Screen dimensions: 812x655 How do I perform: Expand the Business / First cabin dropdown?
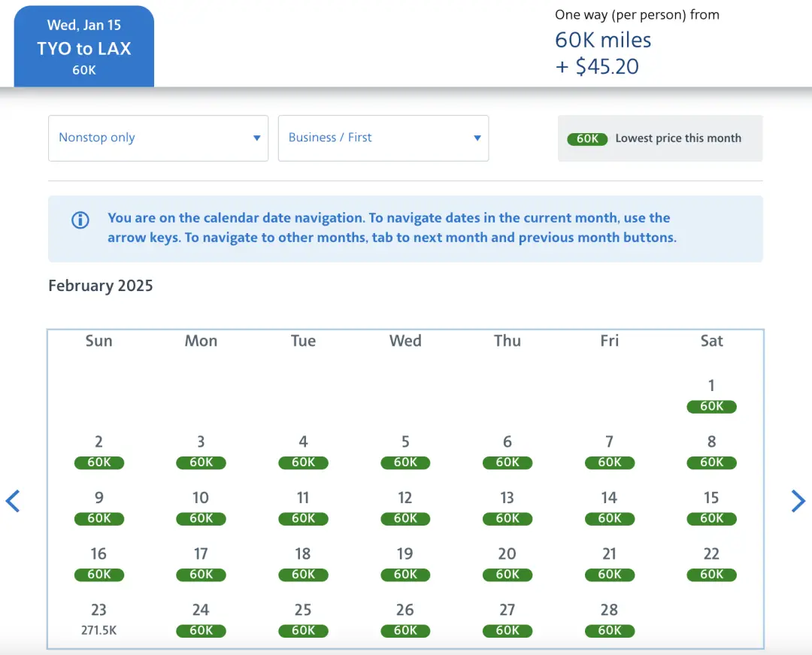coord(383,138)
